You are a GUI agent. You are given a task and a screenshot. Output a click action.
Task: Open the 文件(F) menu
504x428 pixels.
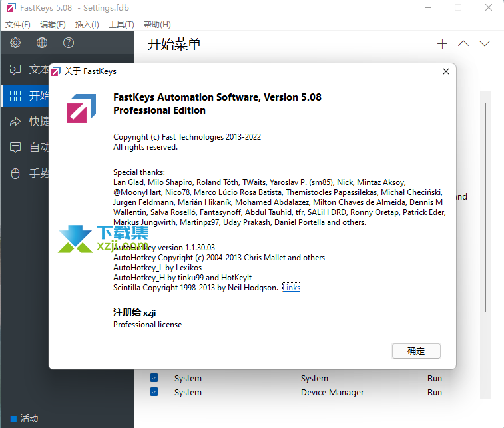tap(18, 25)
